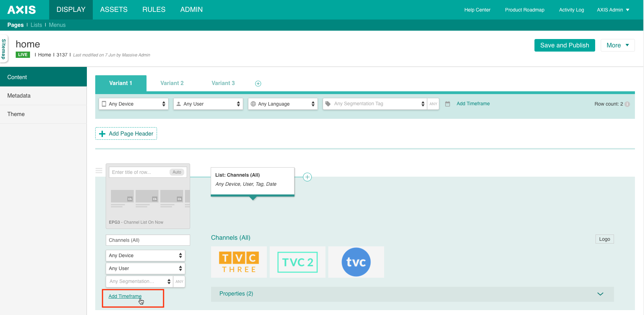The image size is (644, 315).
Task: Open the Any Language dropdown
Action: [x=283, y=104]
